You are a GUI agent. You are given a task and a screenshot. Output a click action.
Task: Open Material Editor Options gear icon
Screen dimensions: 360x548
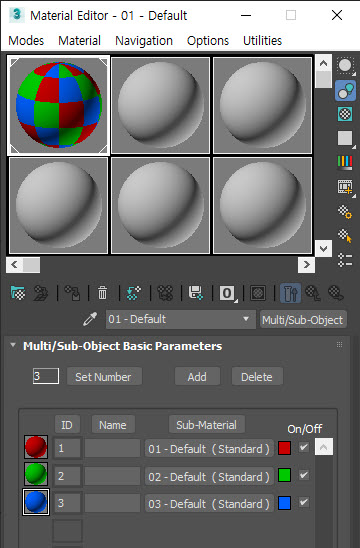tap(345, 211)
